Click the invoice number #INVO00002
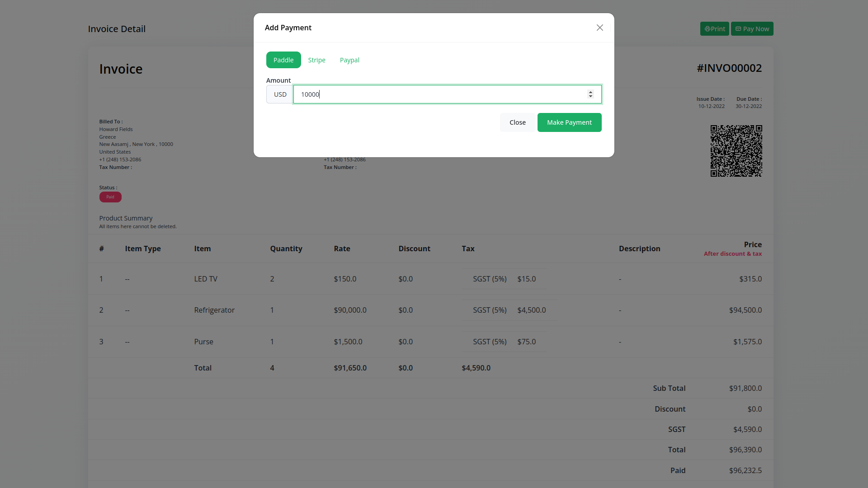This screenshot has height=488, width=868. [x=729, y=68]
